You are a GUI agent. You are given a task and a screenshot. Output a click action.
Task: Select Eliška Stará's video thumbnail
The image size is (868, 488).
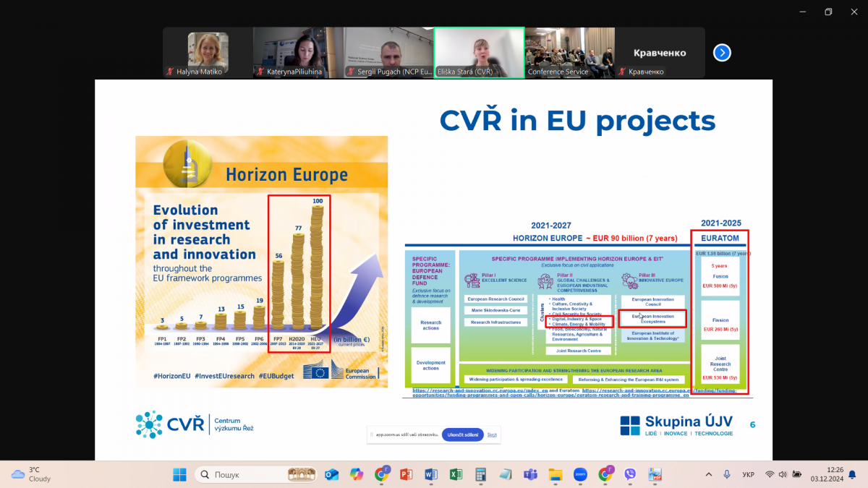coord(479,52)
